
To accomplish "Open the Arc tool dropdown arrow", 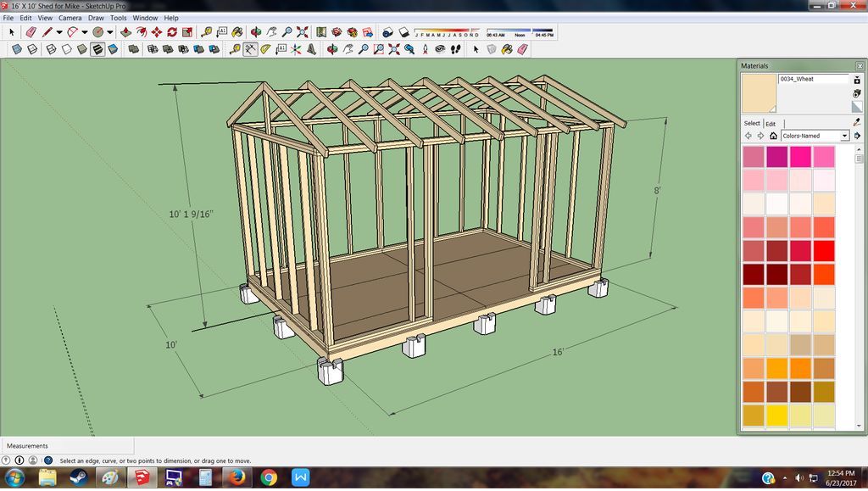I will pyautogui.click(x=85, y=32).
